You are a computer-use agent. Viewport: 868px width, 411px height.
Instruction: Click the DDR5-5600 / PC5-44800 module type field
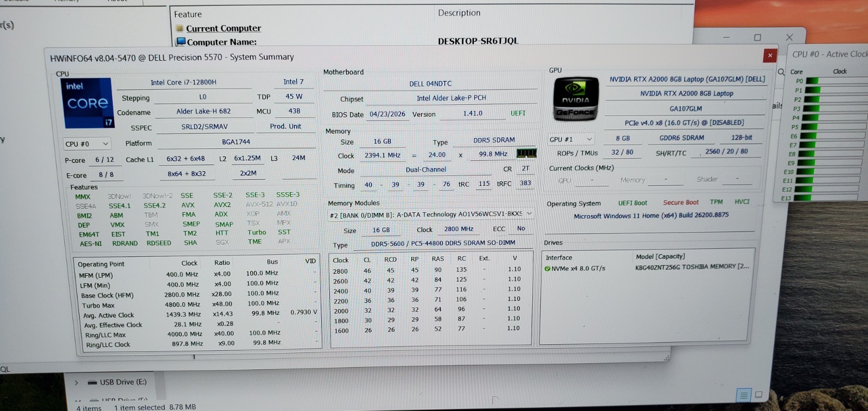pos(443,243)
